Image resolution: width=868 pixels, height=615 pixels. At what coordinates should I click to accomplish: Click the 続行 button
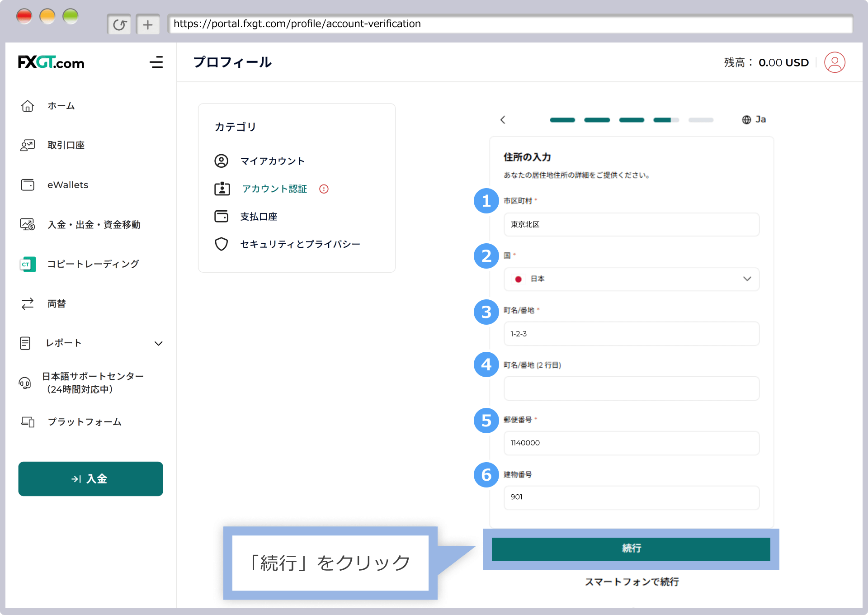click(631, 549)
